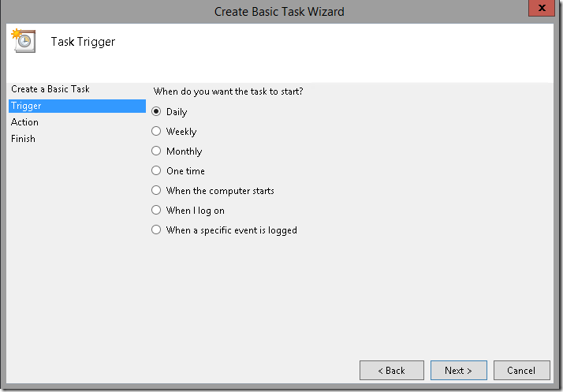
Task: Cancel the task wizard
Action: [522, 371]
